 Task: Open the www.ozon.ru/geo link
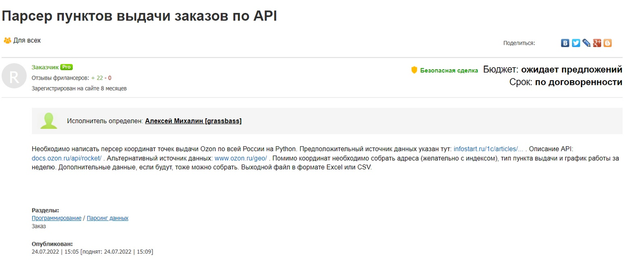point(241,158)
